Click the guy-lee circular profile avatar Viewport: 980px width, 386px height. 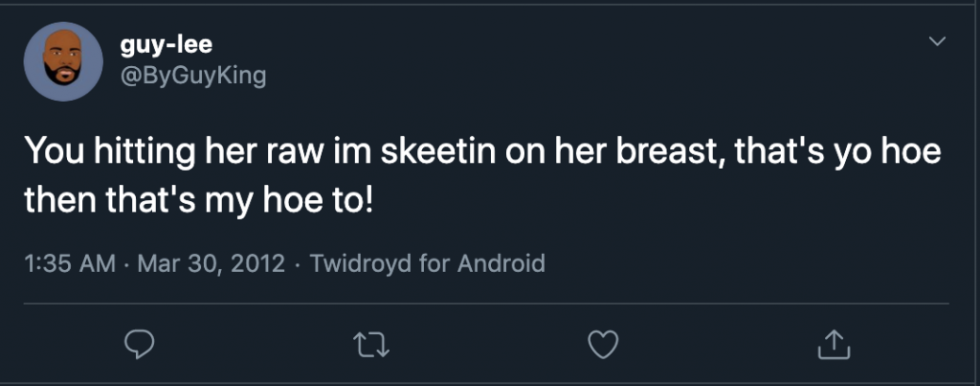pos(62,62)
